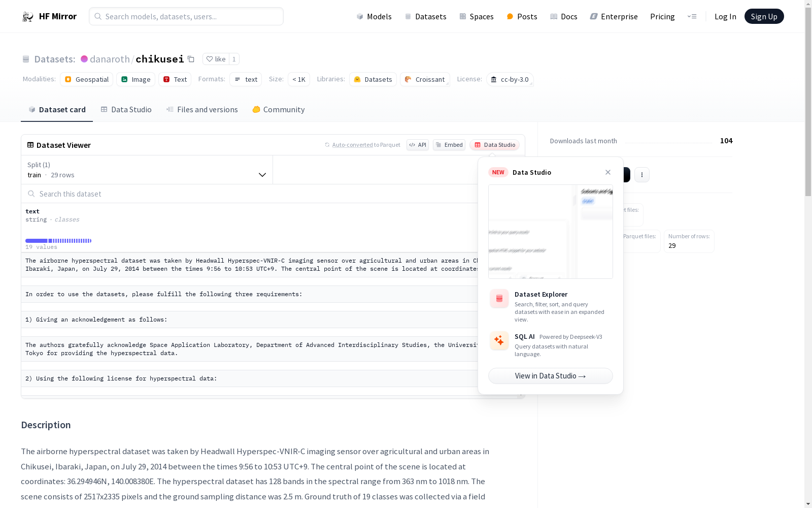
Task: Click the Embed button
Action: pyautogui.click(x=449, y=145)
